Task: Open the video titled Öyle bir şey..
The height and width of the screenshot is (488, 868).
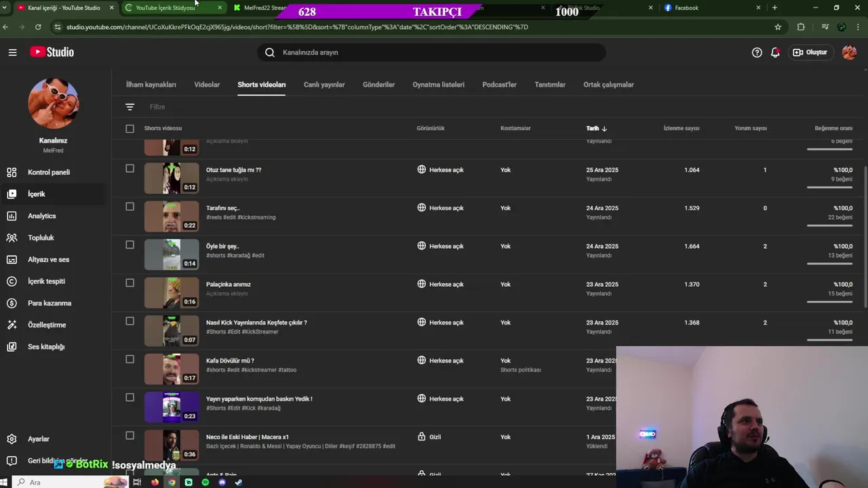Action: pos(222,246)
